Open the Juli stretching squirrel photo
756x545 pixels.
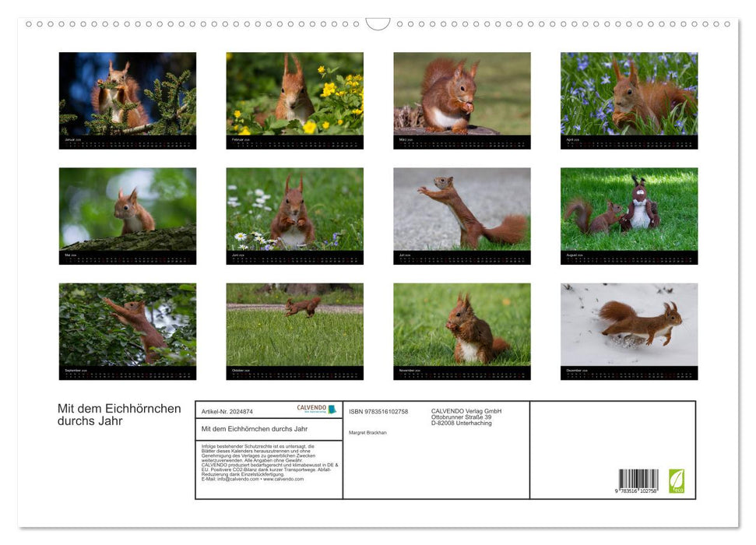tap(462, 210)
